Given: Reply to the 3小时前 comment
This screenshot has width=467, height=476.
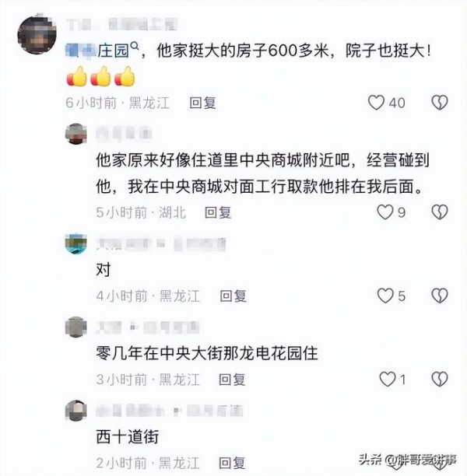Looking at the screenshot, I should click(232, 380).
